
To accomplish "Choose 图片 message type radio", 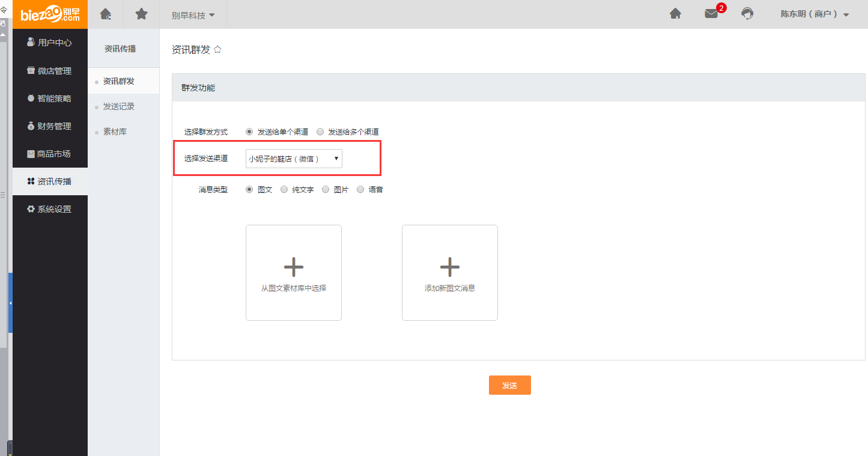I will click(x=326, y=189).
